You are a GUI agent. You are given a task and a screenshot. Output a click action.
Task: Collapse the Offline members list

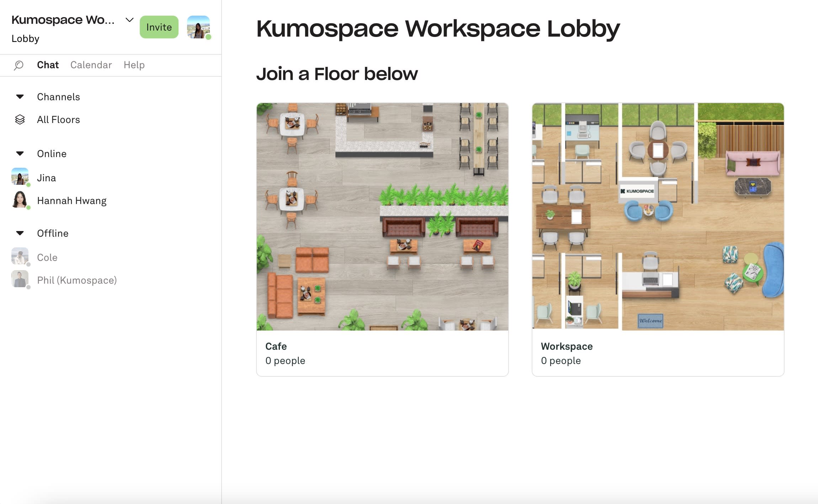click(x=20, y=233)
